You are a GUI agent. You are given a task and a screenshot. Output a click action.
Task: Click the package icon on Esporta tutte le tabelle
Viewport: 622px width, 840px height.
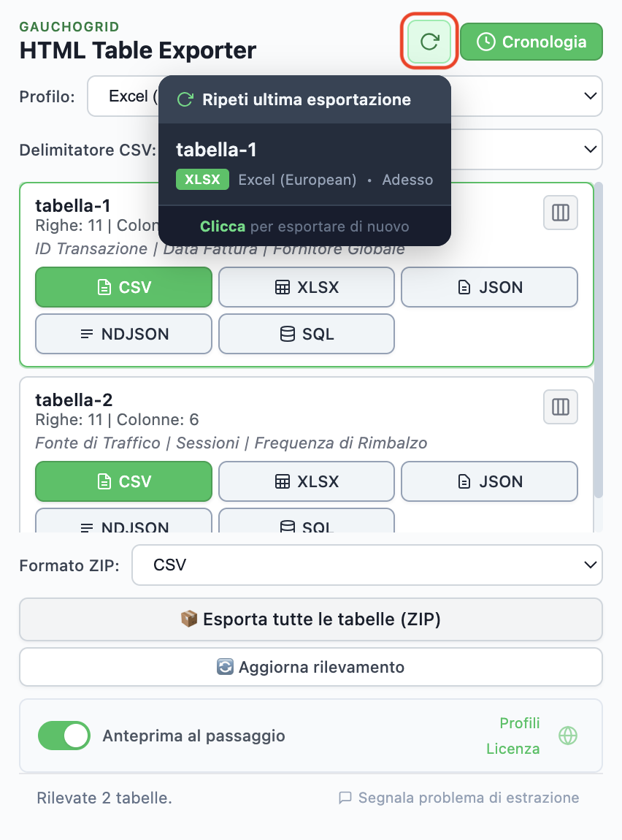point(188,618)
